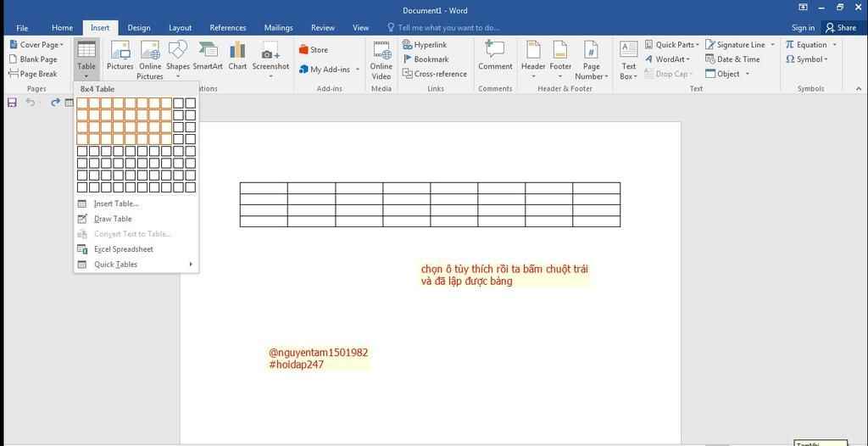Add a new Comment

pos(495,55)
